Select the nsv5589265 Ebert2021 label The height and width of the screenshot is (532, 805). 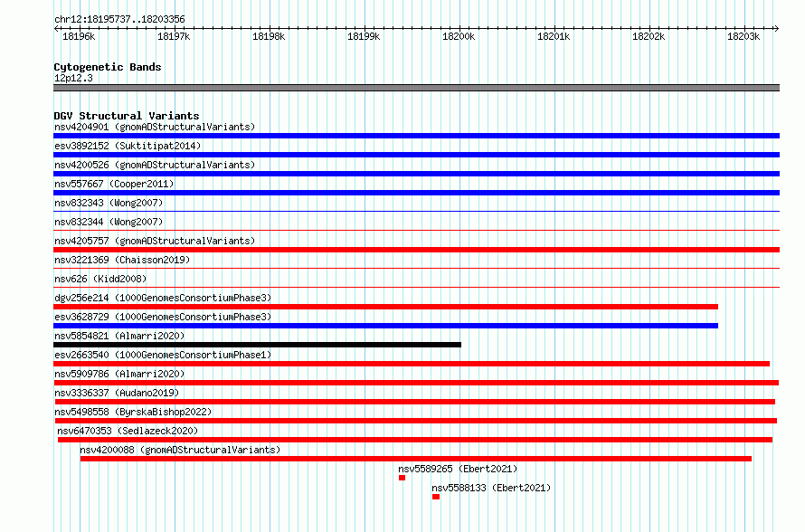point(458,469)
